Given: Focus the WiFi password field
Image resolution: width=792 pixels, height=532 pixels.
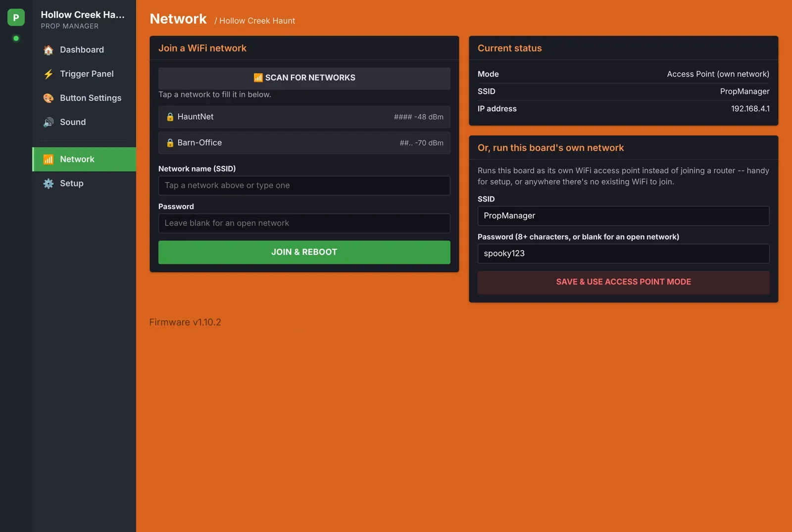Looking at the screenshot, I should (x=304, y=223).
